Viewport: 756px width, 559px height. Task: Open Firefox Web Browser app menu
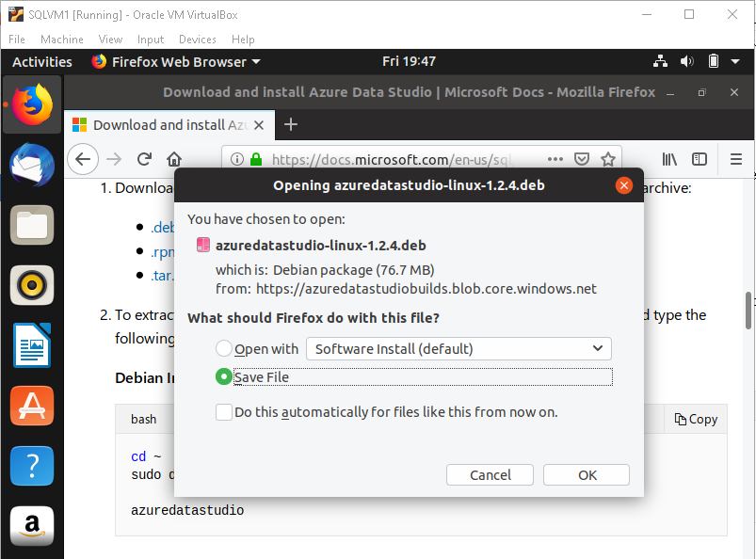pyautogui.click(x=176, y=61)
